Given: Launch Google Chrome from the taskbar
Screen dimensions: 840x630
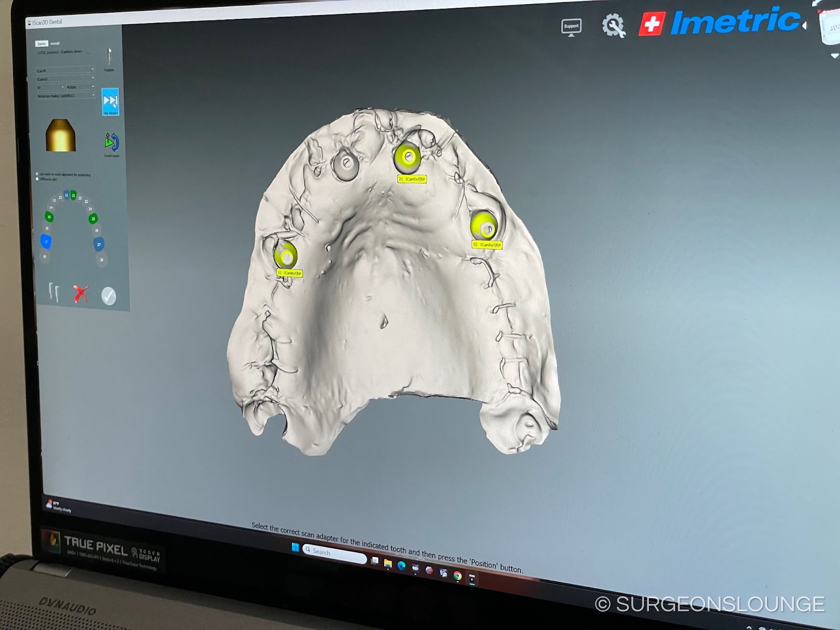Looking at the screenshot, I should click(x=457, y=575).
